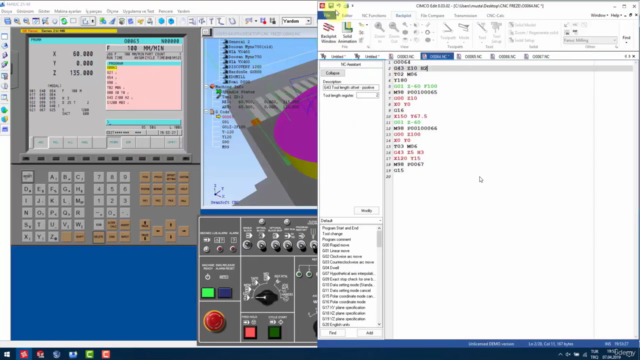Select the Mode ribbon icon
The height and width of the screenshot is (360, 640).
[x=464, y=32]
